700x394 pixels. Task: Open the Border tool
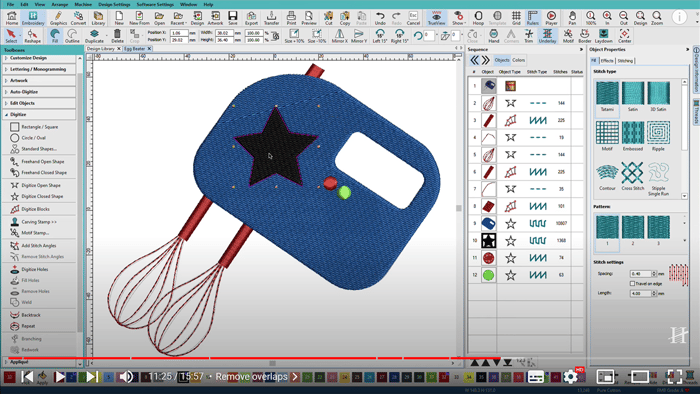[584, 36]
